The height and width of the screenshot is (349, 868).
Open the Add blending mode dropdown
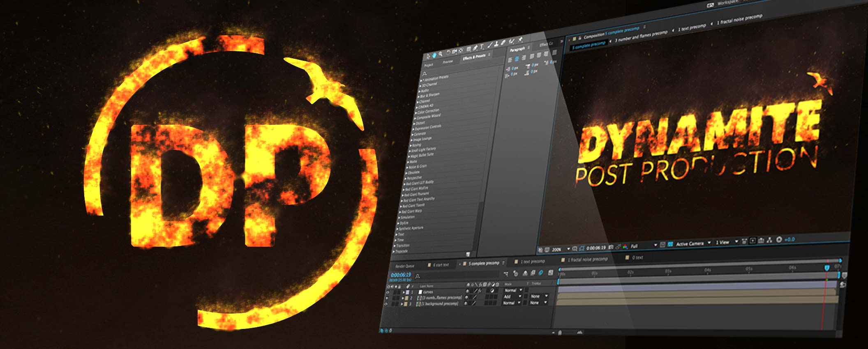(x=512, y=296)
